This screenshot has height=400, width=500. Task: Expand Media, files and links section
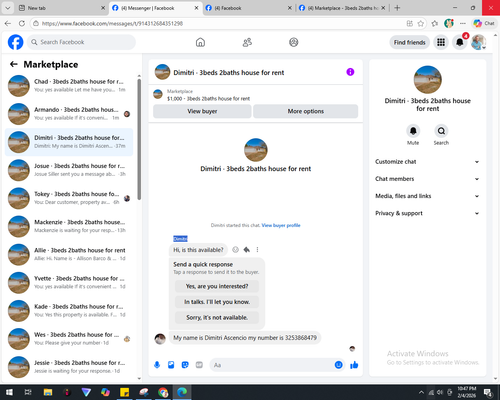click(427, 196)
